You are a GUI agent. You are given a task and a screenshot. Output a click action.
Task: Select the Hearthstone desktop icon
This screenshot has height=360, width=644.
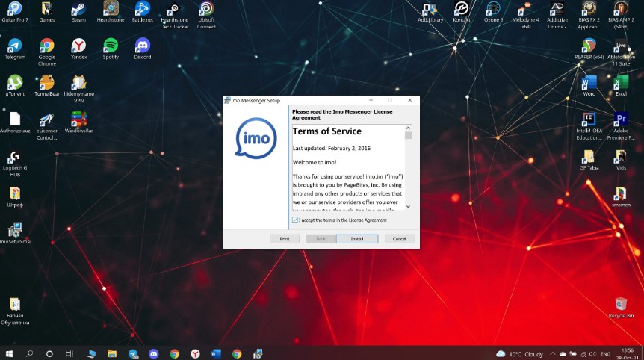tap(111, 11)
